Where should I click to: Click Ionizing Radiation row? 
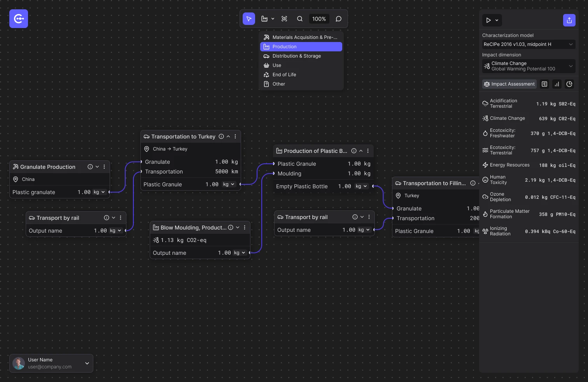coord(529,231)
